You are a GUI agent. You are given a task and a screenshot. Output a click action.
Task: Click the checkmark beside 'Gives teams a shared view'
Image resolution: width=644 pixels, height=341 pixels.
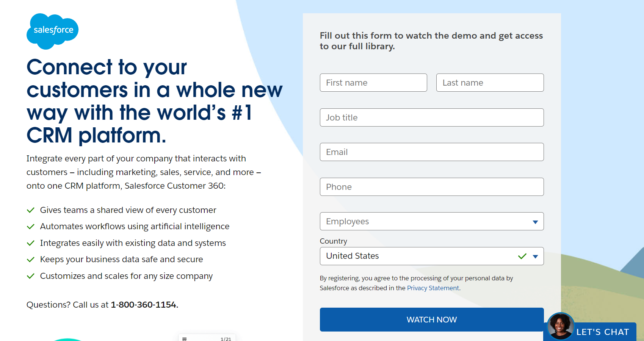point(31,210)
